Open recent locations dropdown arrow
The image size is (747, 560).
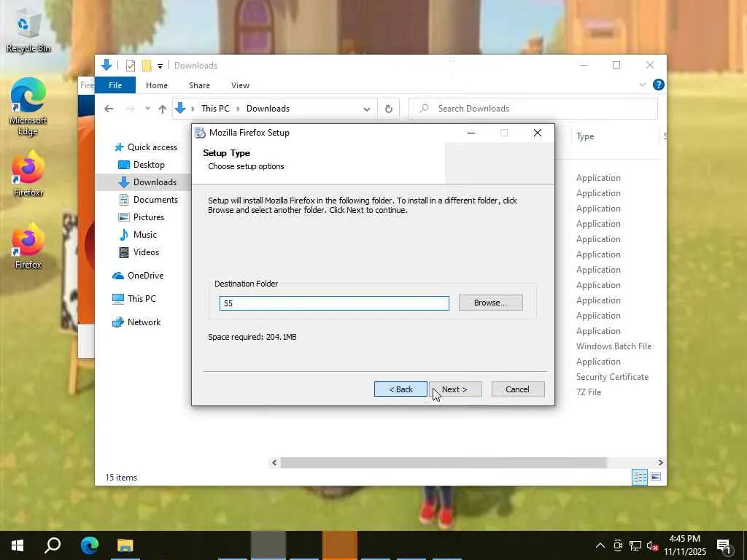tap(147, 109)
